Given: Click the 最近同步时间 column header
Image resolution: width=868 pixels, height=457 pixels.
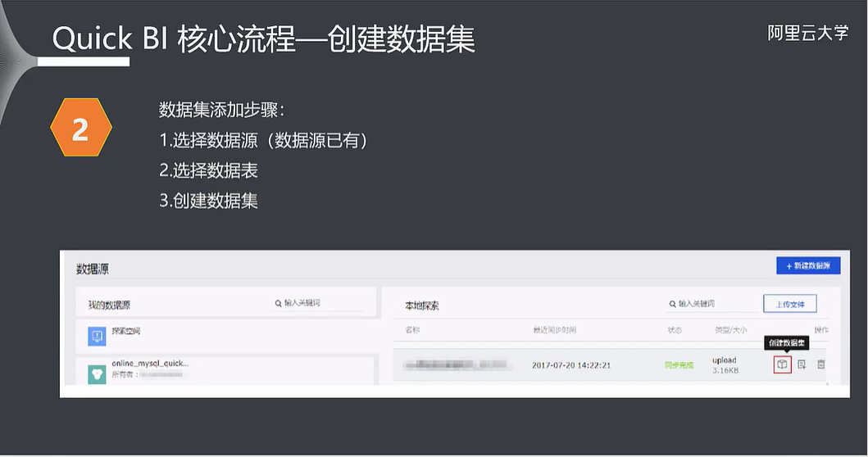Looking at the screenshot, I should click(555, 330).
